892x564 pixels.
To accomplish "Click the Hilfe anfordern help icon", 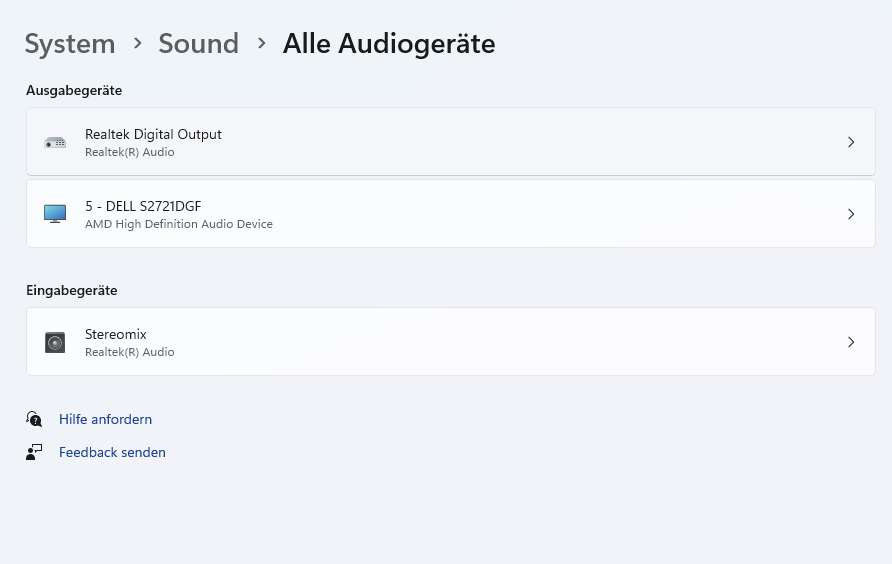I will tap(34, 419).
